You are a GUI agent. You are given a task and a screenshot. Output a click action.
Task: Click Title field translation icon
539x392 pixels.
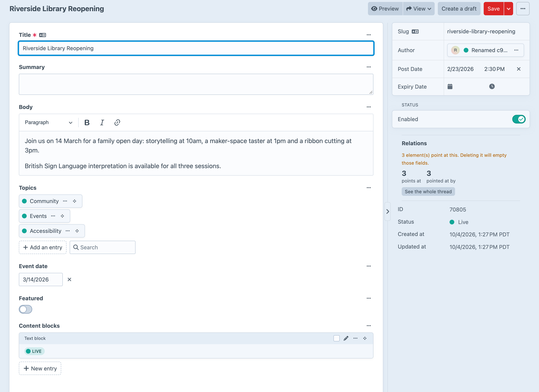[x=43, y=35]
